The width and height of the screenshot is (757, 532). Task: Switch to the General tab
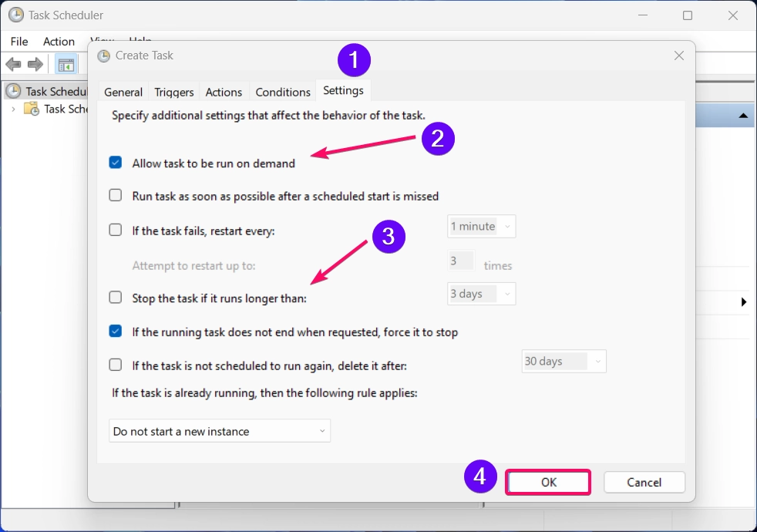tap(123, 92)
